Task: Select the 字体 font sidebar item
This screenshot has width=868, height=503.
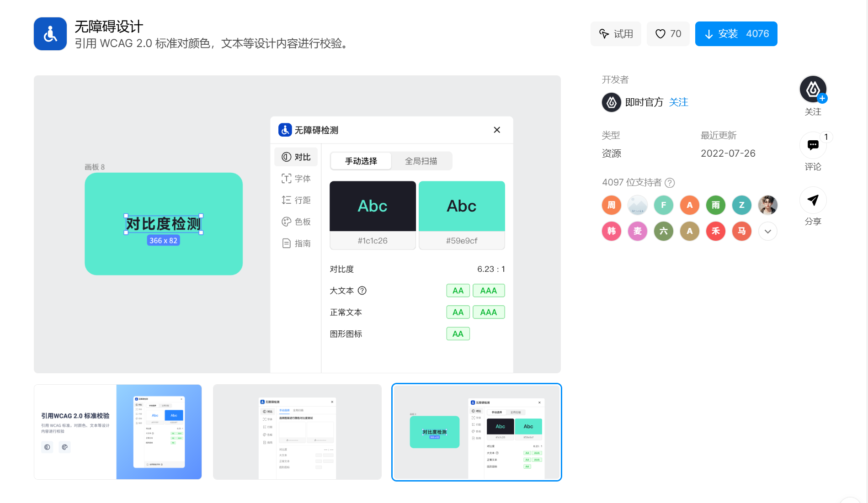Action: (296, 179)
